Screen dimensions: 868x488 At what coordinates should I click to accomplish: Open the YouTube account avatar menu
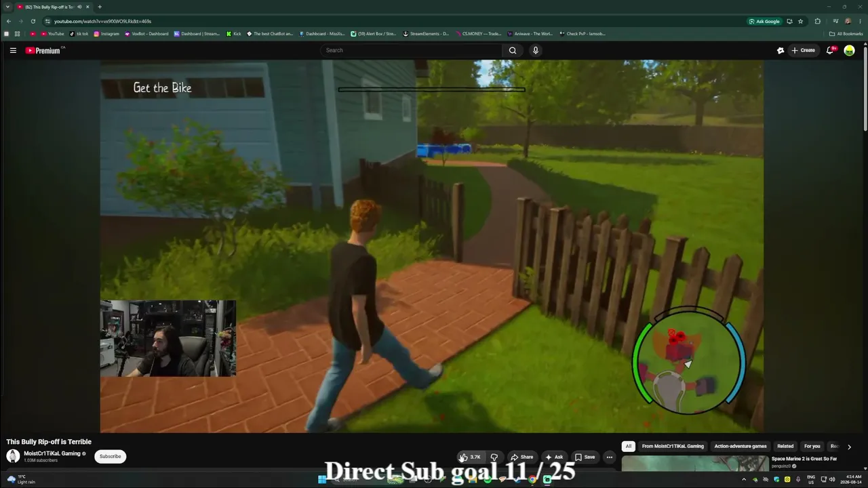(849, 50)
